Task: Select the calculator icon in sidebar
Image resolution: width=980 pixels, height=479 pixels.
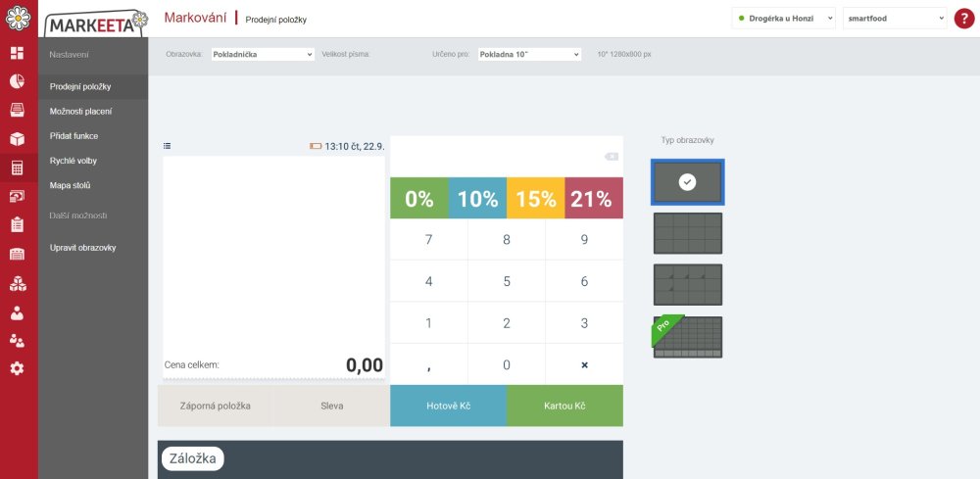Action: pos(17,168)
